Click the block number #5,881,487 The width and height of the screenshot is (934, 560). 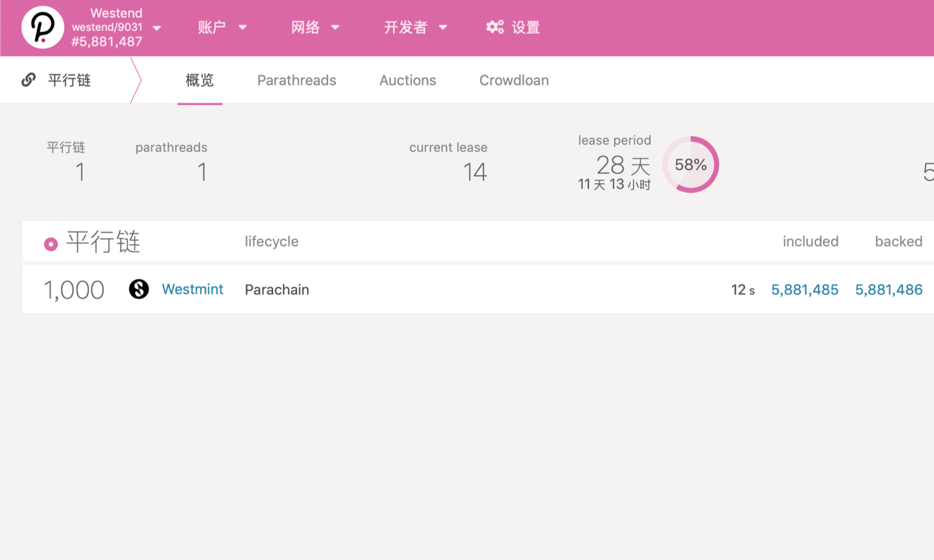pyautogui.click(x=106, y=42)
